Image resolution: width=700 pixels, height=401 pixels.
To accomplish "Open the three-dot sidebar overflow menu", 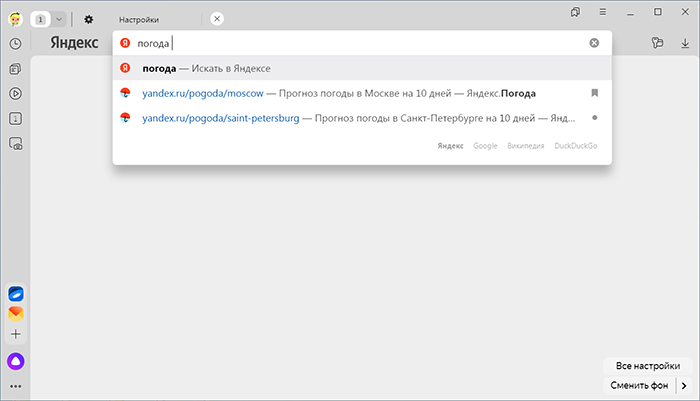I will [x=16, y=386].
